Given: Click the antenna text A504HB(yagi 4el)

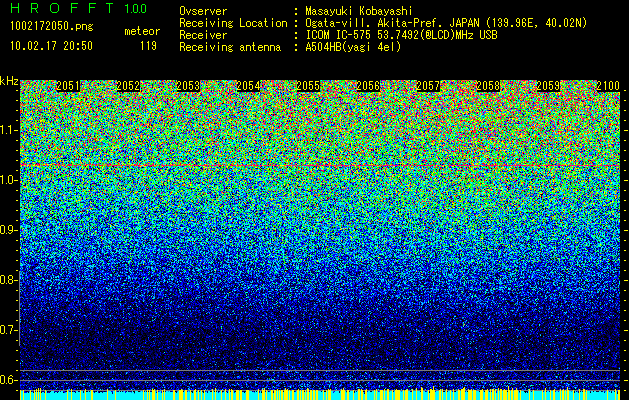Looking at the screenshot, I should click(x=353, y=47).
